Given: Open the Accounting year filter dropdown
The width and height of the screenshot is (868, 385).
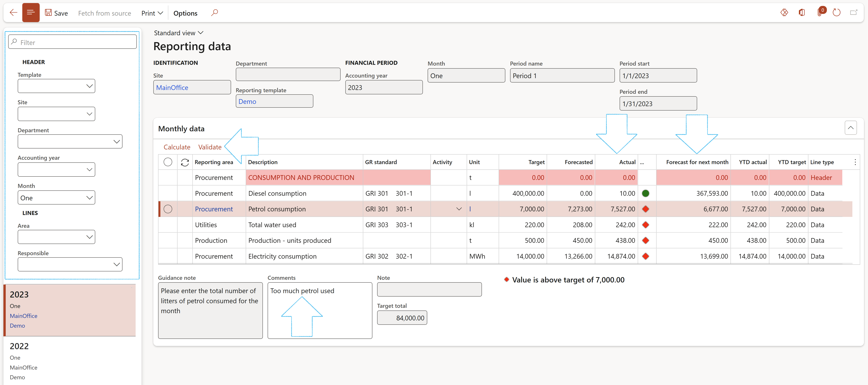Looking at the screenshot, I should [89, 170].
